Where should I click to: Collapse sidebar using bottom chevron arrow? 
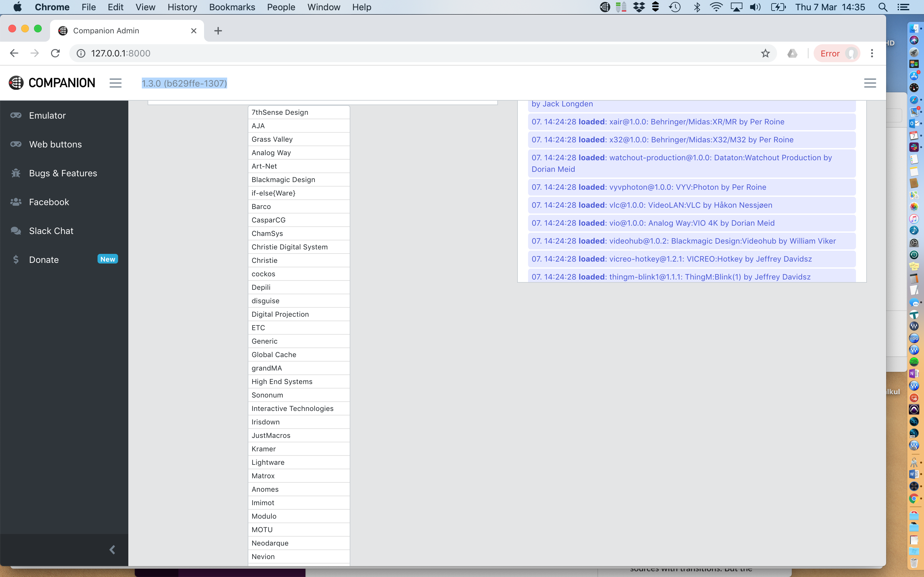(x=112, y=549)
